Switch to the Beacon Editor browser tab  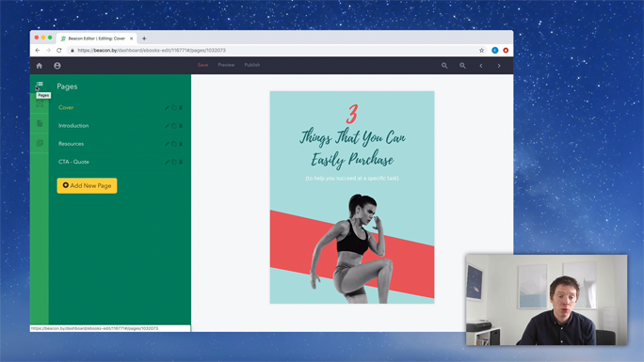(x=97, y=39)
